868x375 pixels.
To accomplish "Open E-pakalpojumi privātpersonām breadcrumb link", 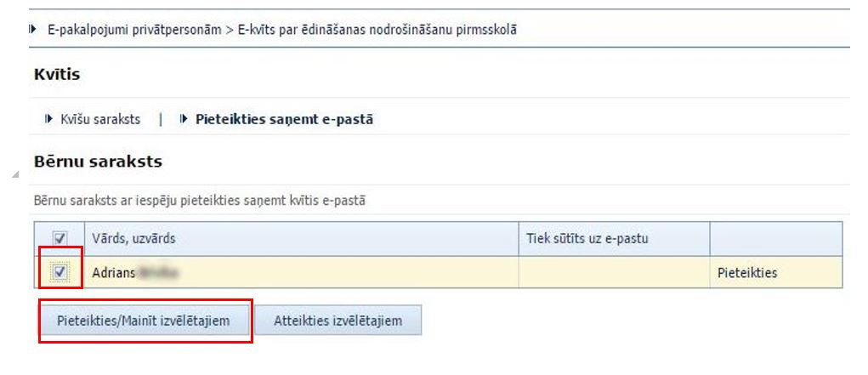I will point(134,30).
